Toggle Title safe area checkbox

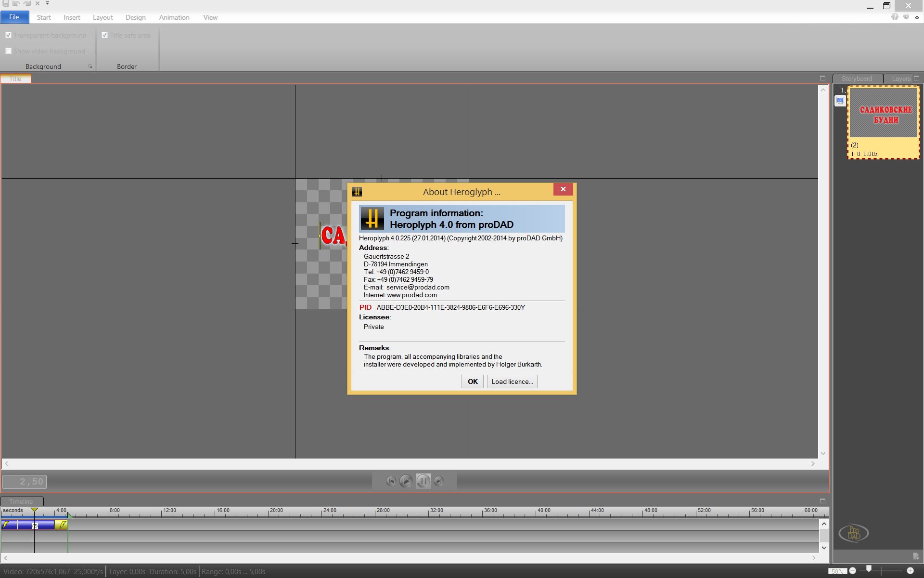(x=104, y=35)
